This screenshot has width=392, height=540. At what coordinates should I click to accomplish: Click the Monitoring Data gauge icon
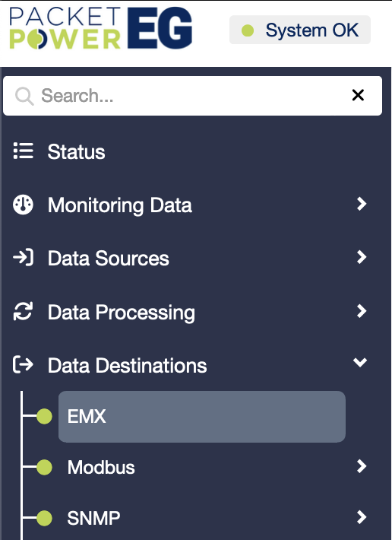23,205
